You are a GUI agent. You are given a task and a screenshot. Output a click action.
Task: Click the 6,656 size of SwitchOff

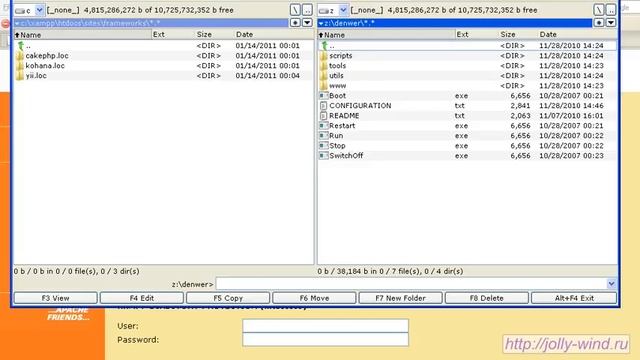[x=520, y=156]
